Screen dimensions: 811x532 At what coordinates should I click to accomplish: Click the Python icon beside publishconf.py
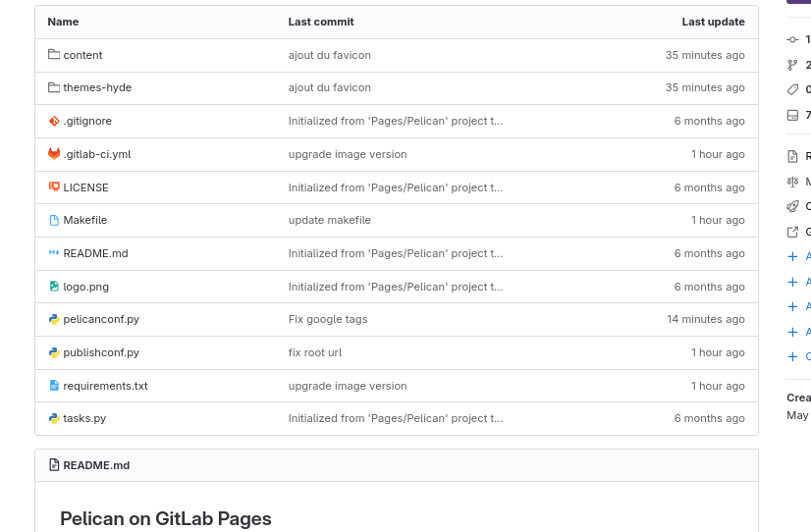[x=54, y=352]
